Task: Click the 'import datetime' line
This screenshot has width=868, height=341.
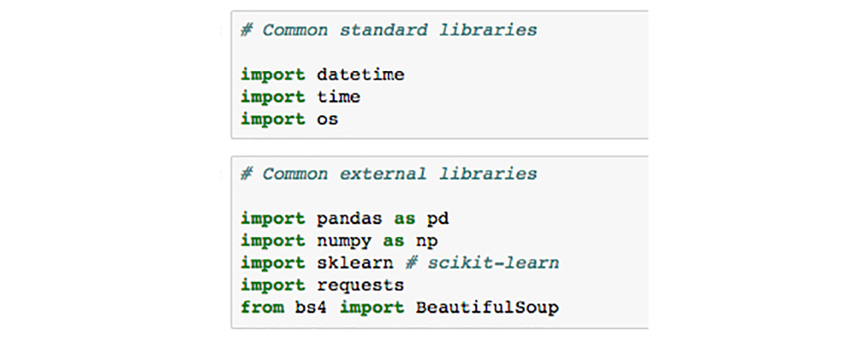Action: [322, 75]
